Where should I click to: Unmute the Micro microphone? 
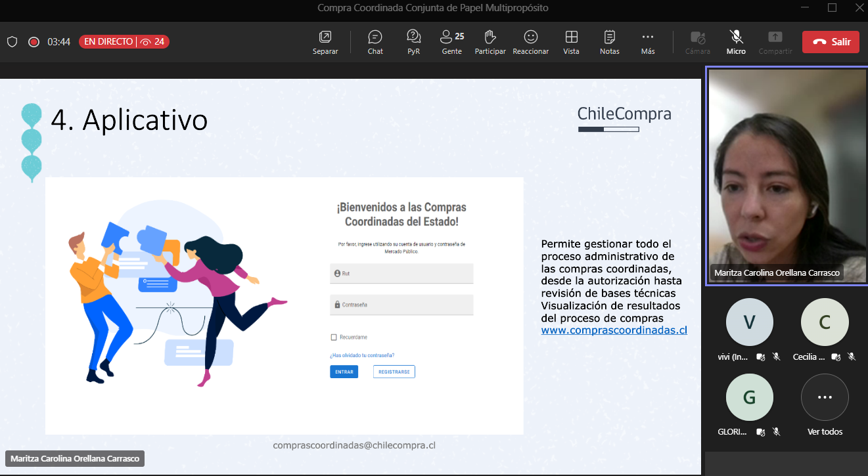[x=736, y=42]
